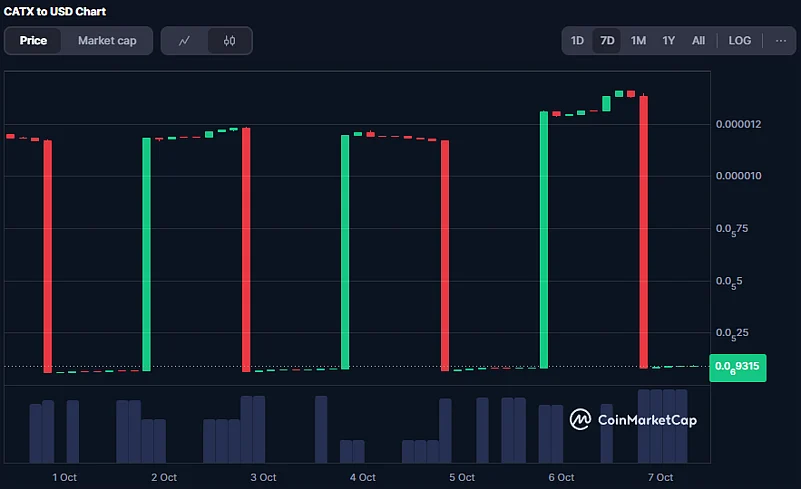Click the current price label 0.0₈9315
Image resolution: width=801 pixels, height=489 pixels.
tap(736, 367)
